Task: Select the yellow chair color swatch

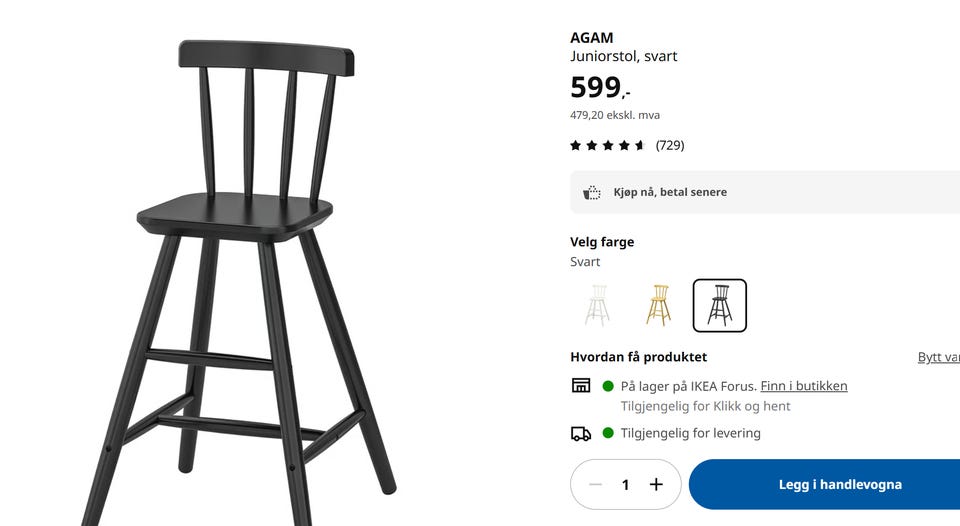Action: [x=658, y=305]
